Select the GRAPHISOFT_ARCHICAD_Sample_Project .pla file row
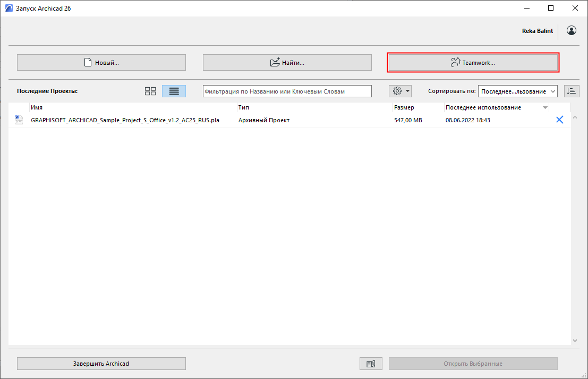The width and height of the screenshot is (588, 379). pos(289,120)
